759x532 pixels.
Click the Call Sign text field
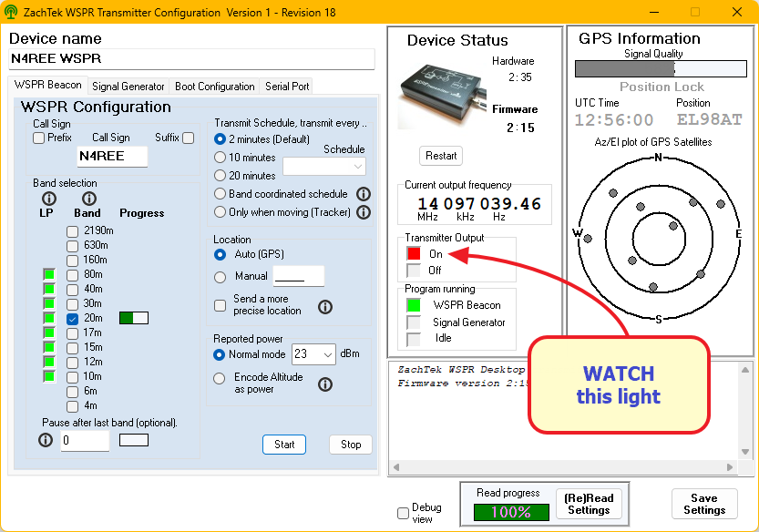pyautogui.click(x=113, y=156)
